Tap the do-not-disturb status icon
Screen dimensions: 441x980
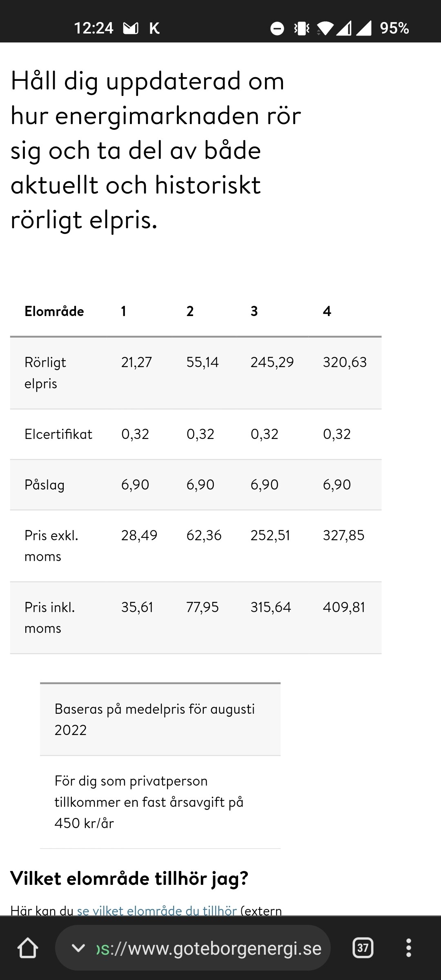277,29
